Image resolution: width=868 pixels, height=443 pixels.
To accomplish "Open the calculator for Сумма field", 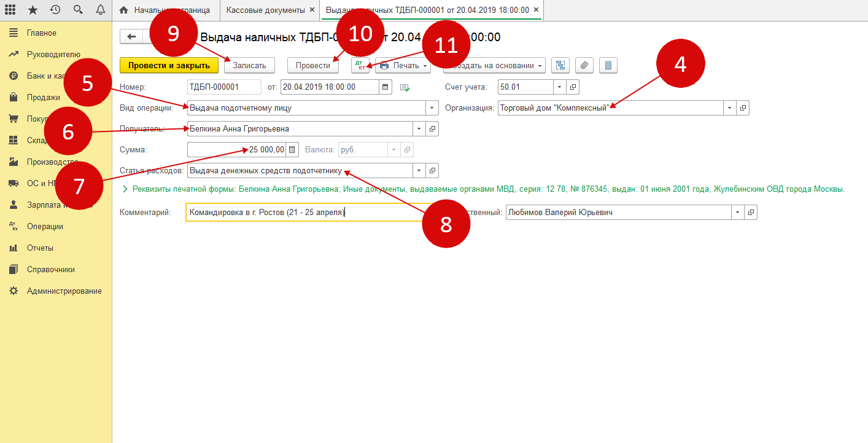I will click(x=292, y=149).
